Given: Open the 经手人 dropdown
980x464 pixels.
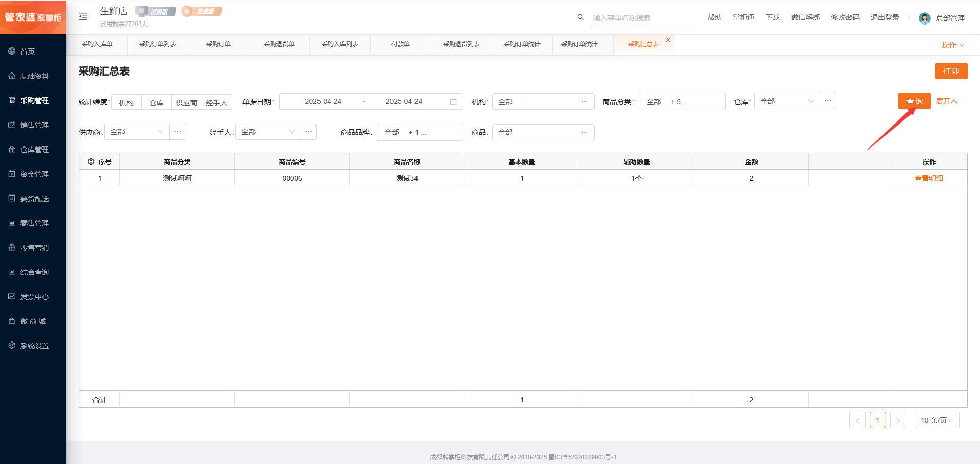Looking at the screenshot, I should coord(268,132).
